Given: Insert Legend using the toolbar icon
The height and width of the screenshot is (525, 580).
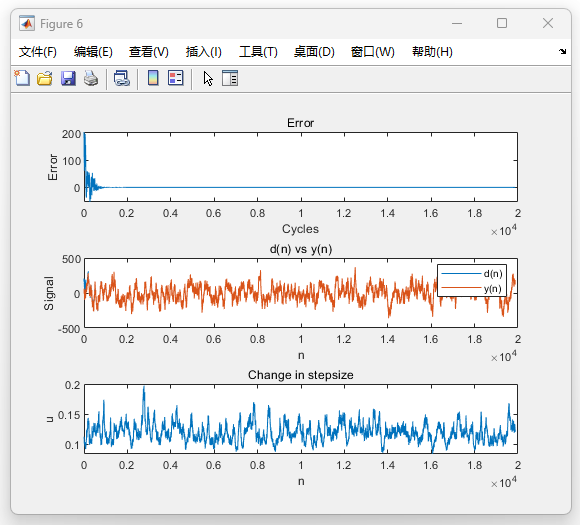Looking at the screenshot, I should click(x=176, y=78).
